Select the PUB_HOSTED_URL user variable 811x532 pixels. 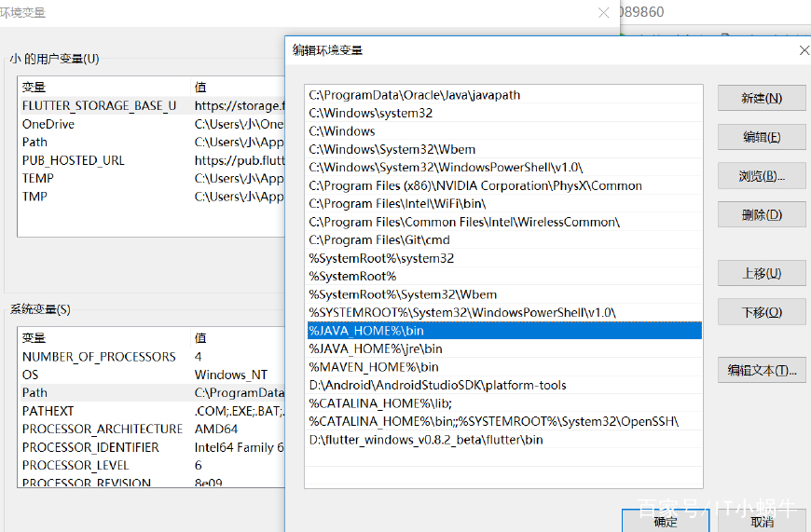point(153,160)
